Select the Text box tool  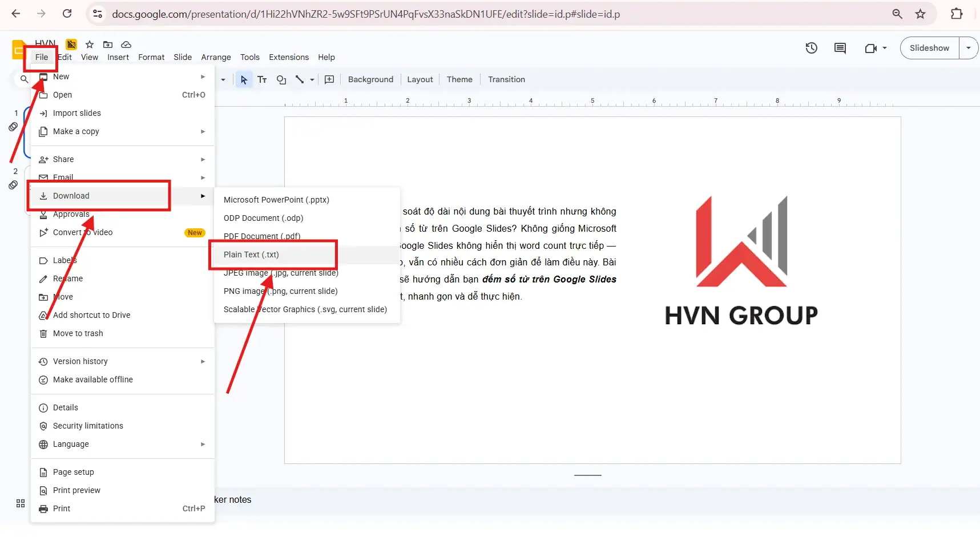click(262, 79)
